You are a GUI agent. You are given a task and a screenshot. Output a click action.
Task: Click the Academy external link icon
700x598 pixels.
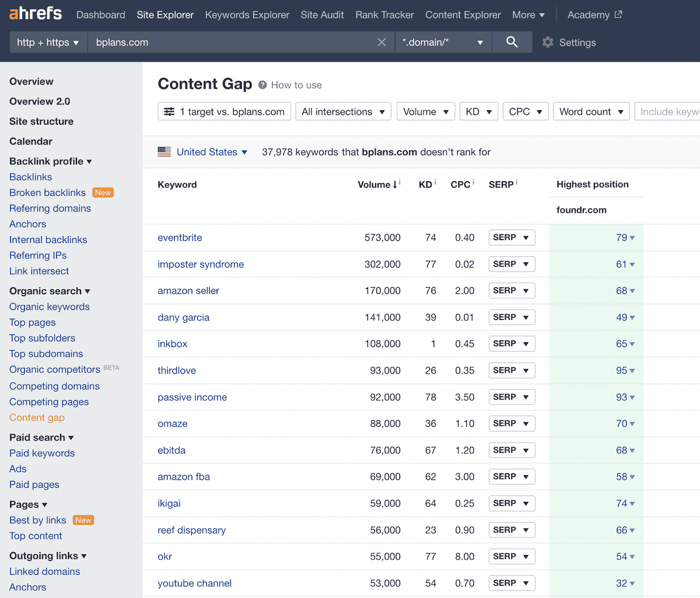pos(618,15)
